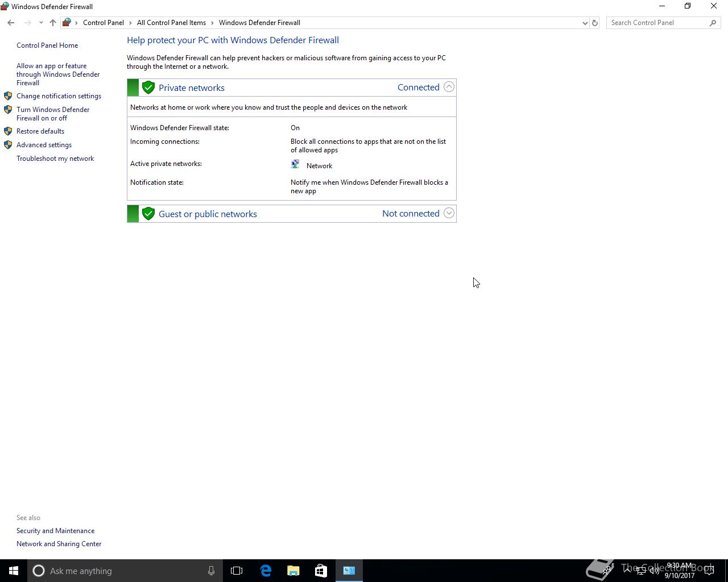
Task: Expand chevron after Control Panel breadcrumb
Action: pos(131,23)
